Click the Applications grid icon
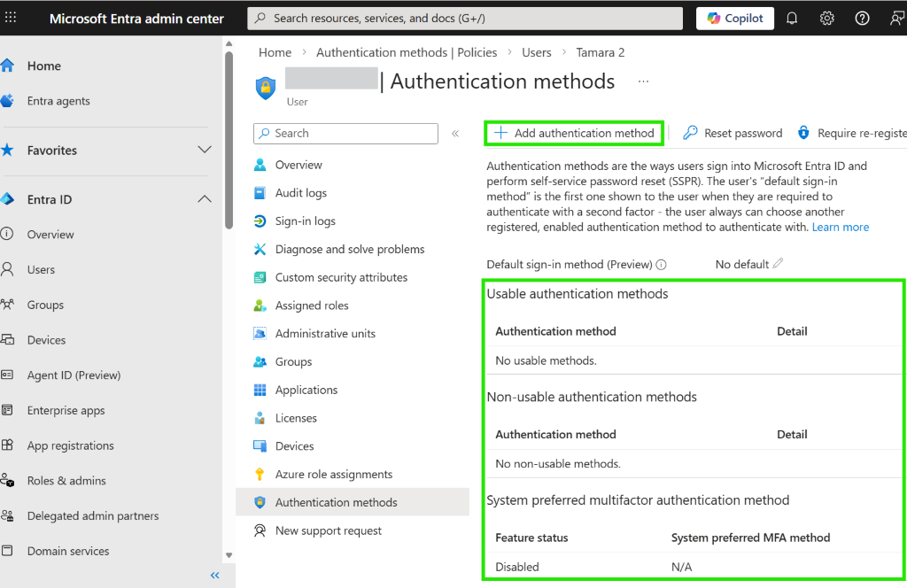The height and width of the screenshot is (588, 907). 260,391
